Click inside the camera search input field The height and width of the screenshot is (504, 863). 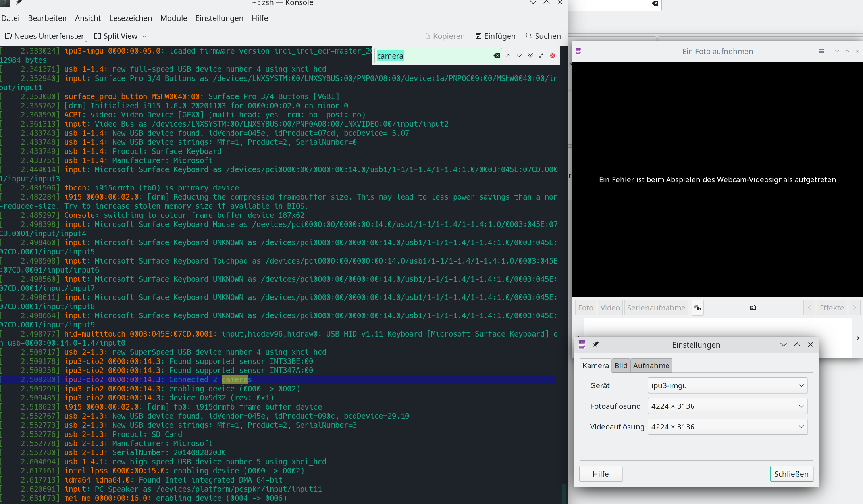pyautogui.click(x=437, y=56)
